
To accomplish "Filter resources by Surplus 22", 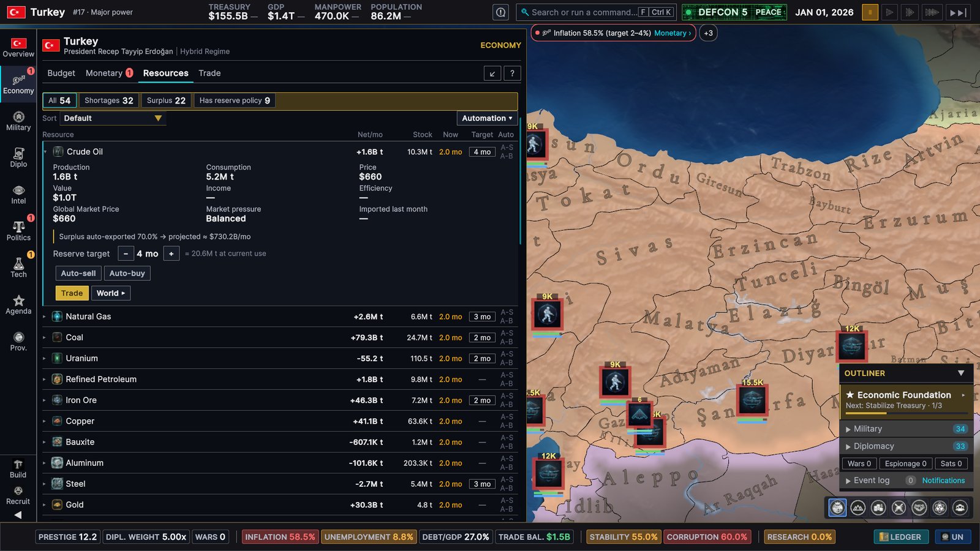I will (166, 100).
